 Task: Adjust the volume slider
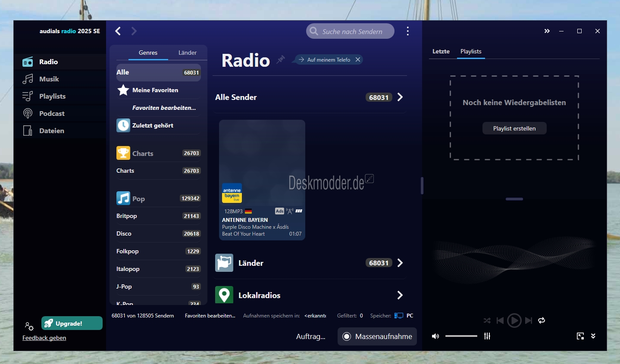461,336
